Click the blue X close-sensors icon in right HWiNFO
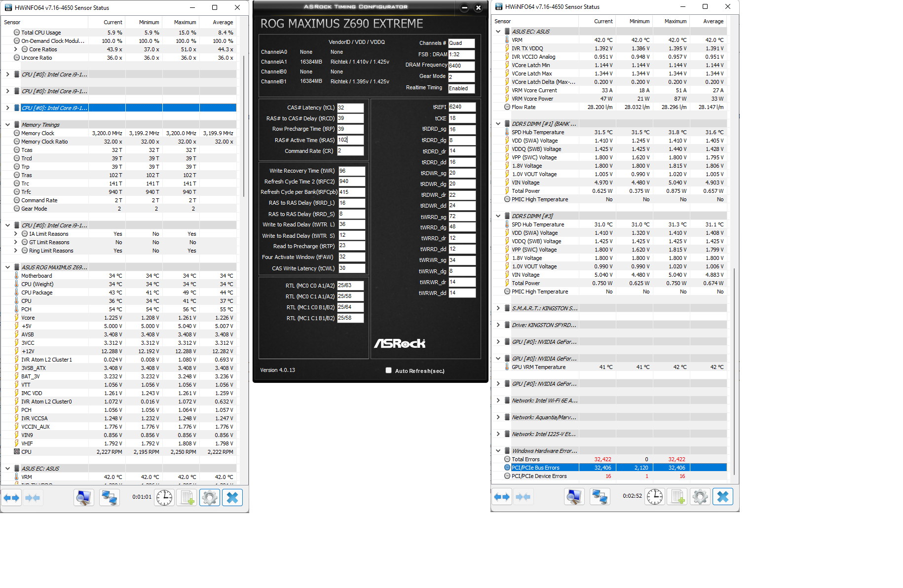This screenshot has height=588, width=903. point(723,497)
